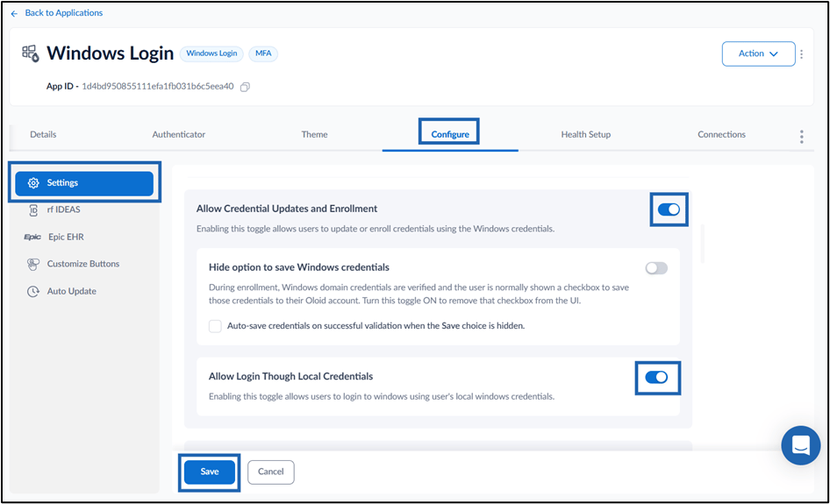Enable Hide option to save Windows credentials
Screen dimensions: 830x504
[x=656, y=268]
